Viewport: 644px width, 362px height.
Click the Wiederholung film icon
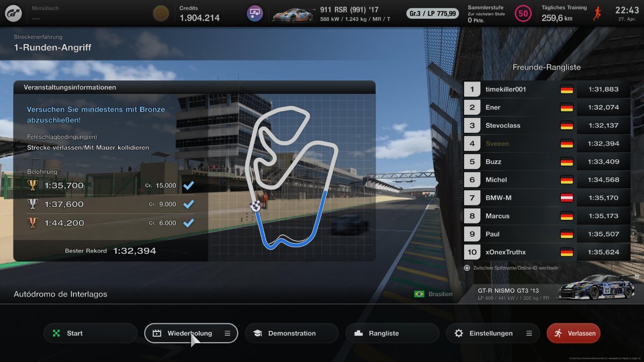coord(157,333)
